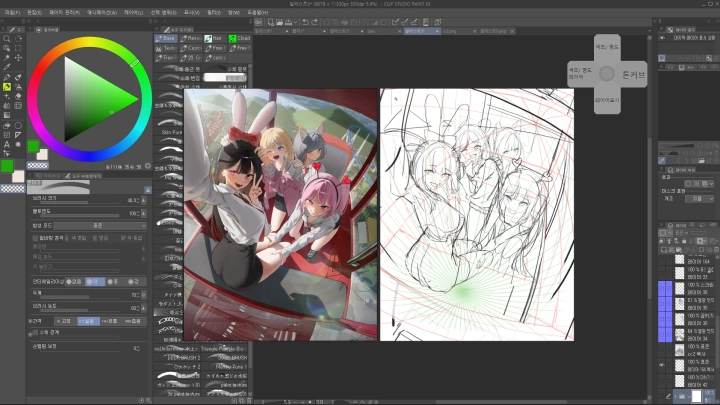Screen dimensions: 720x405
Task: Choose the Hair sub tool group
Action: coord(214,39)
